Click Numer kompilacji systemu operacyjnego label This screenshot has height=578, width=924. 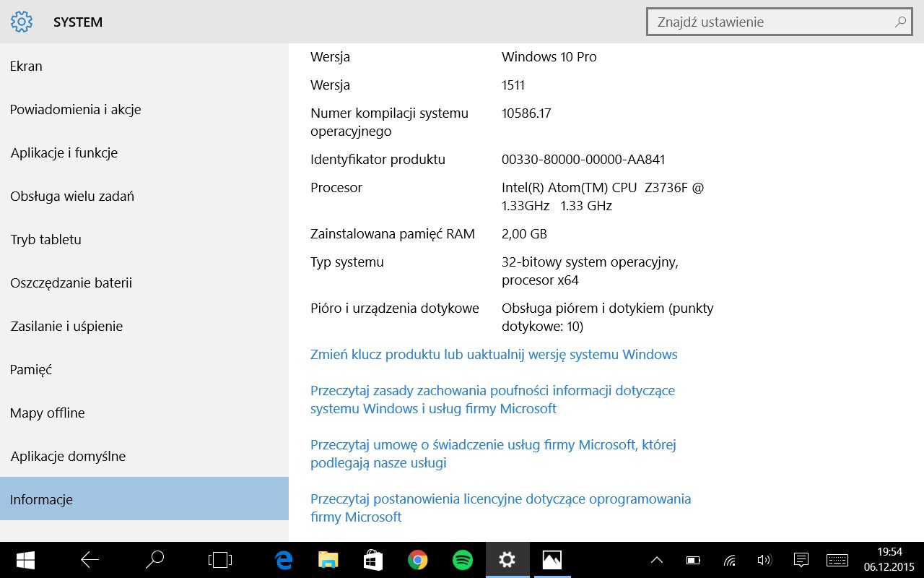pos(389,122)
